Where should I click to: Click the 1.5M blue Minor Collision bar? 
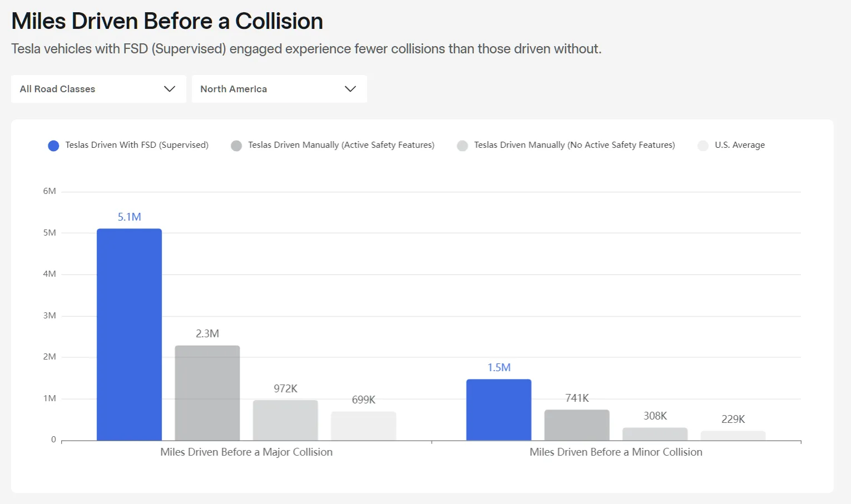499,408
